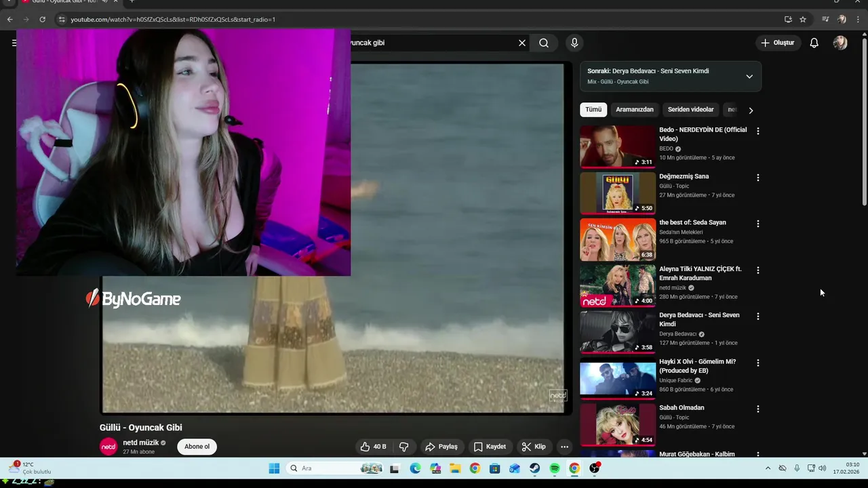Click the Oluştur create button

(x=777, y=43)
